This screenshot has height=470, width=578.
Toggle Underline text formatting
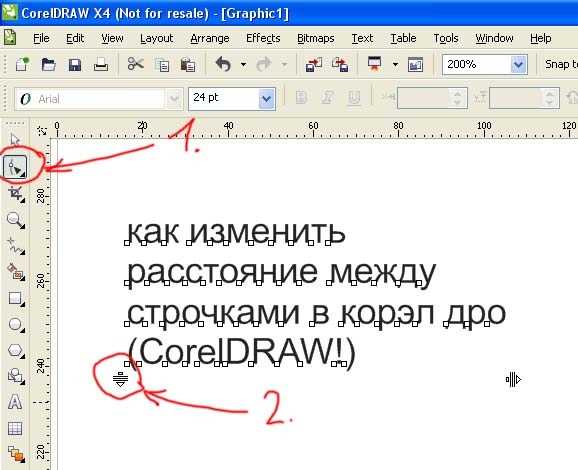click(354, 98)
